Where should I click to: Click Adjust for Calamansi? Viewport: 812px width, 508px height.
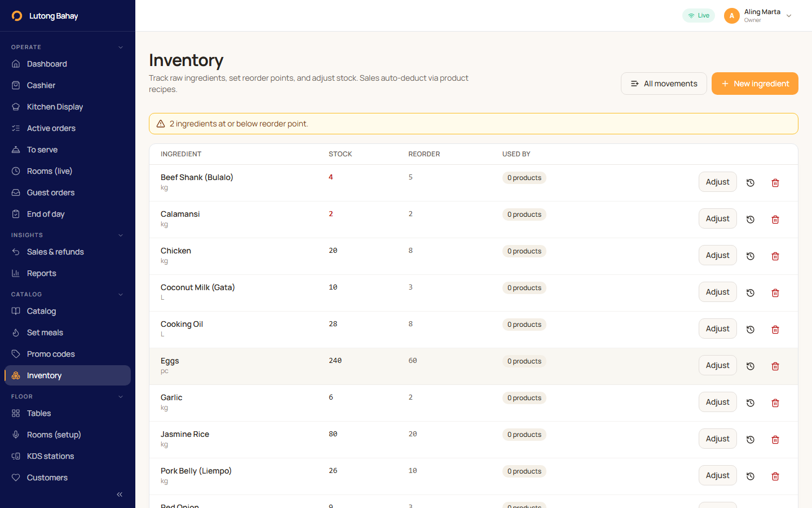pyautogui.click(x=717, y=218)
